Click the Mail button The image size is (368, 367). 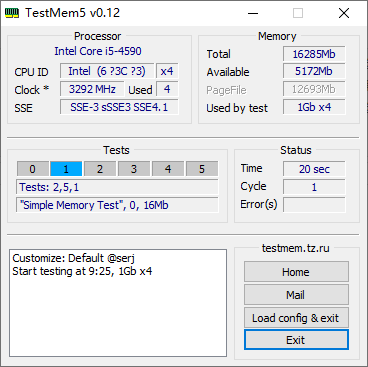[296, 295]
